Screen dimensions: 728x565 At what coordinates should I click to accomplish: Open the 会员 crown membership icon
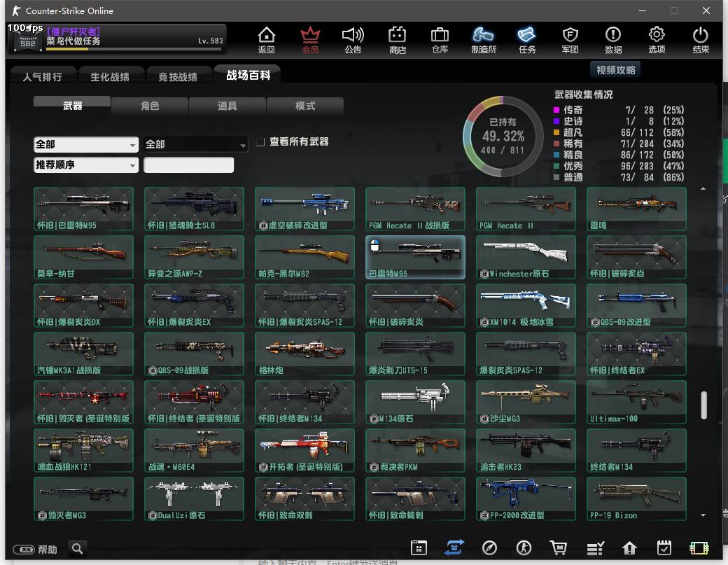310,40
